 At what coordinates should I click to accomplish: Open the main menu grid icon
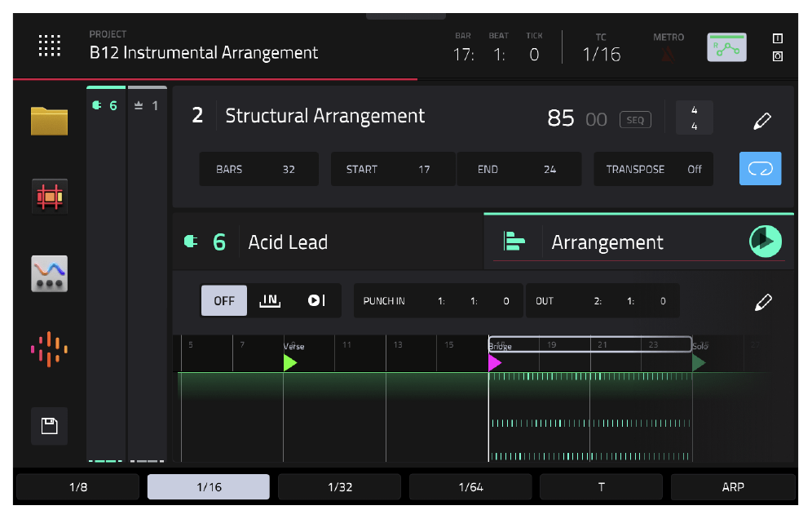pyautogui.click(x=50, y=46)
